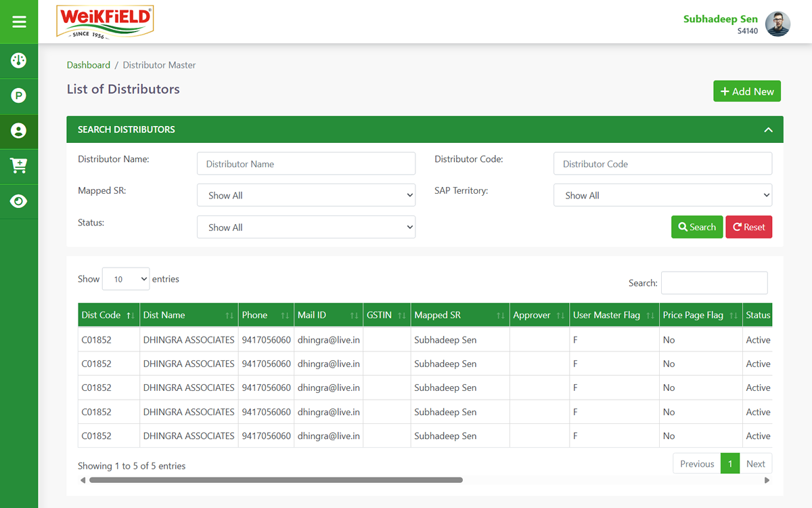812x508 pixels.
Task: Sort by User Master Flag column
Action: (x=614, y=315)
